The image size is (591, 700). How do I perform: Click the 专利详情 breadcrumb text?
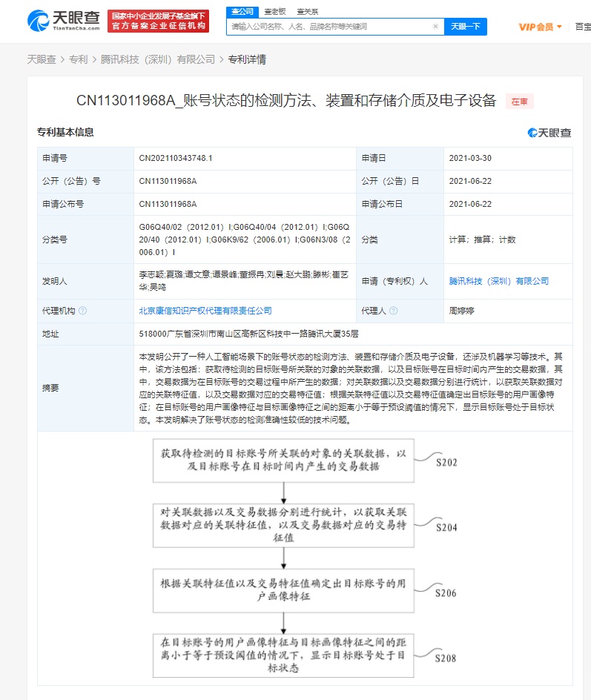[247, 59]
